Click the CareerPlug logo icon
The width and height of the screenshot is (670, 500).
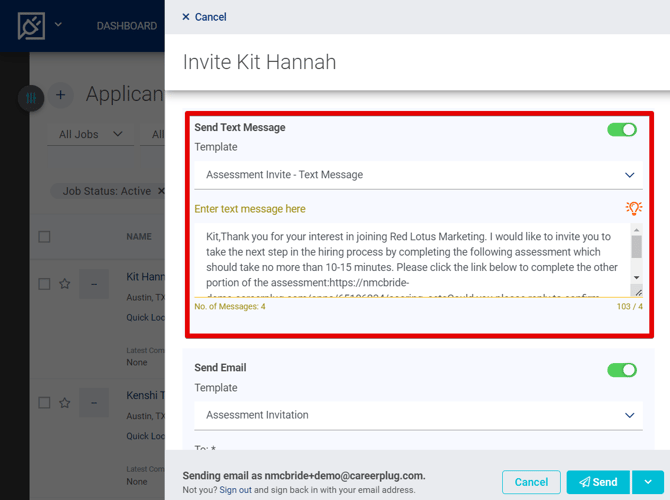(32, 26)
